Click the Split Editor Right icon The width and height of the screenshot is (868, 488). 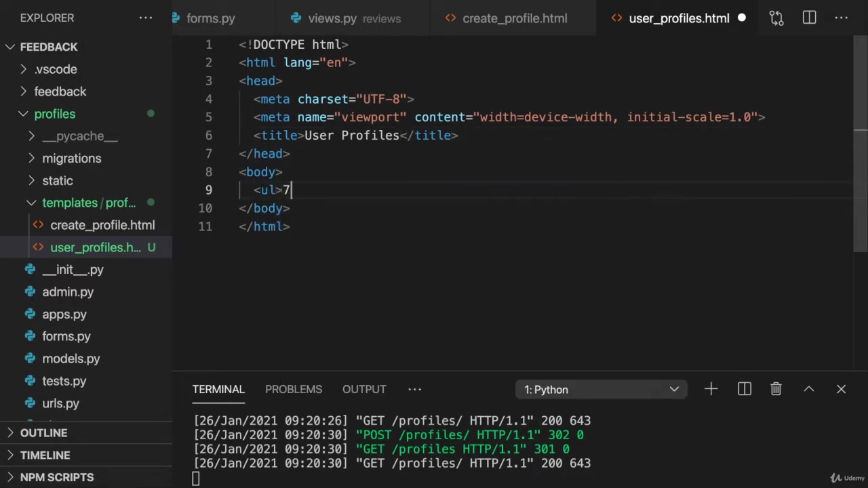809,18
